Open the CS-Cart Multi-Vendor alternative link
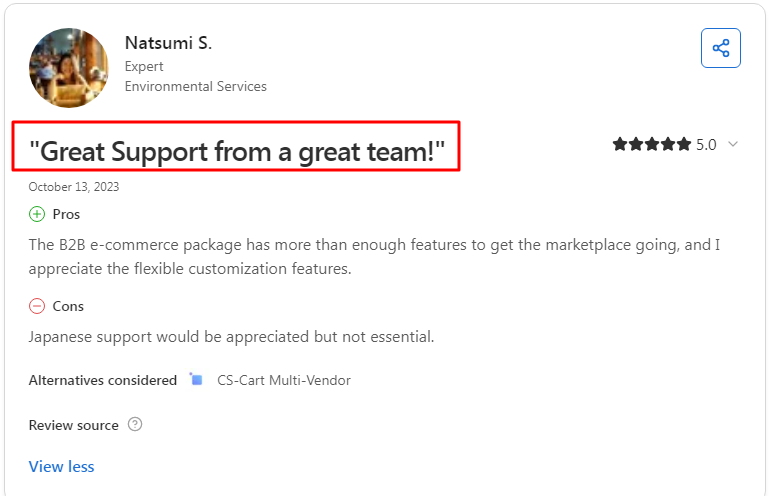Screen dimensions: 769x496 pos(284,380)
